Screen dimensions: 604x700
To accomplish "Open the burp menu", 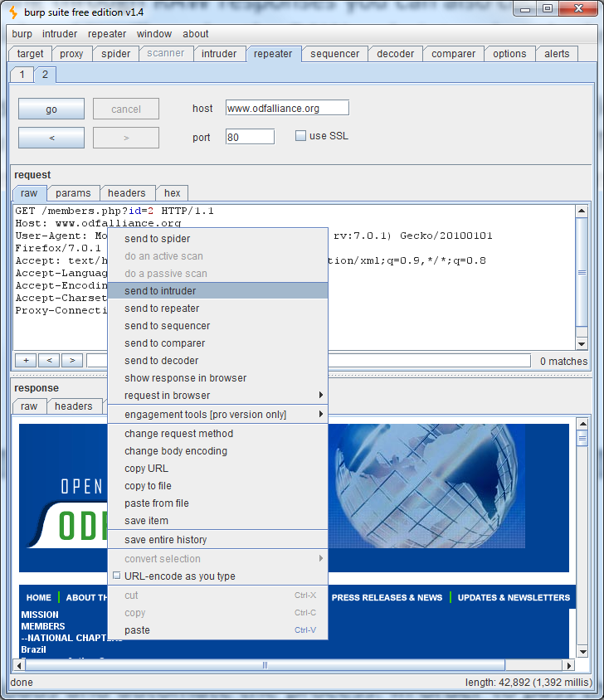I will 22,34.
